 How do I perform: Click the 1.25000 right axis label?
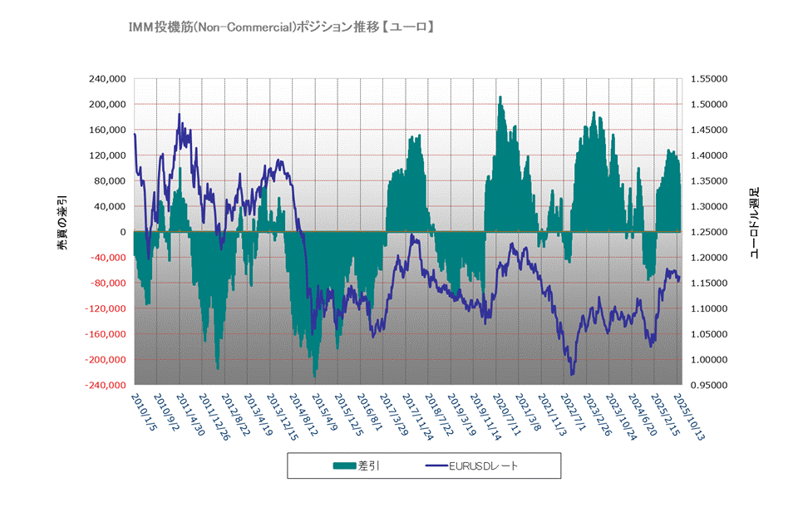[708, 232]
